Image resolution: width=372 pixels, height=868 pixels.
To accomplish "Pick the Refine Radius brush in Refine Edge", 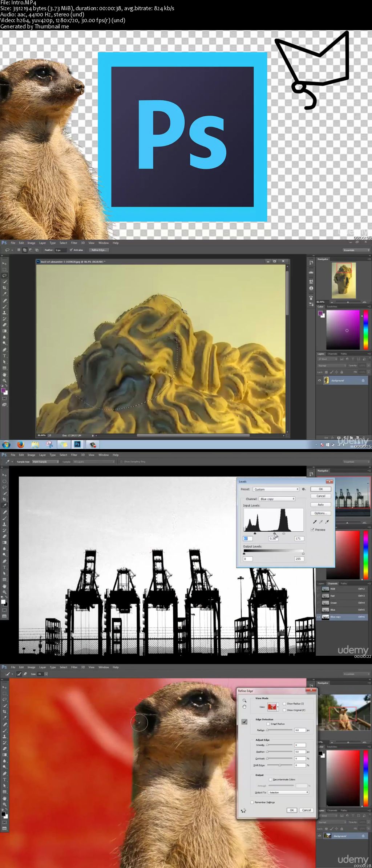I will [x=244, y=721].
